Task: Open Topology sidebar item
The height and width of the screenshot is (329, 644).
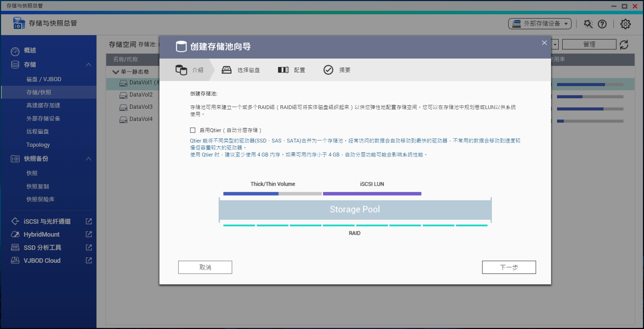Action: click(49, 145)
